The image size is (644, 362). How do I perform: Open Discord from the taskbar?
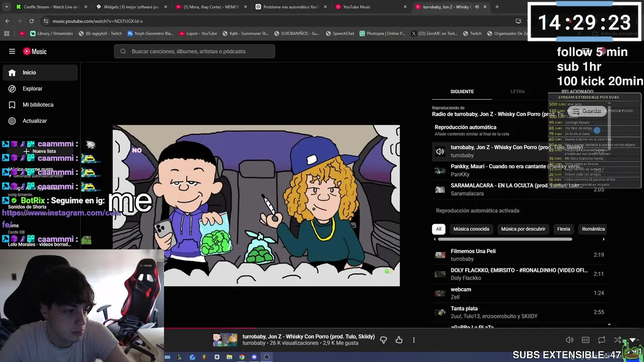(x=254, y=357)
